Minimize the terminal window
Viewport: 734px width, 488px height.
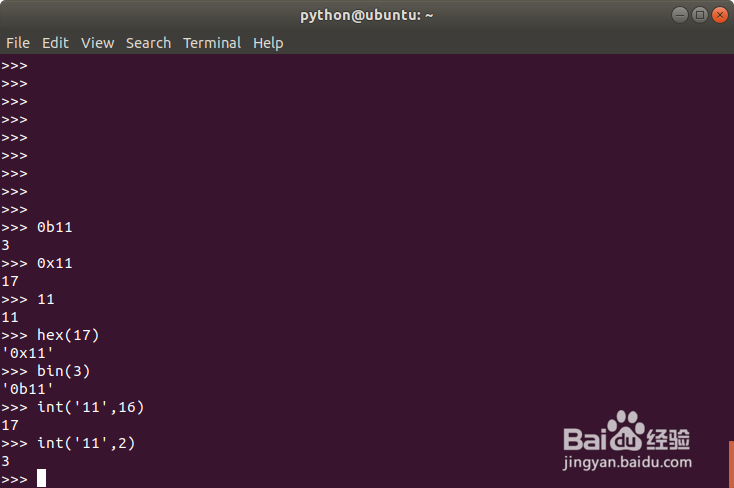tap(680, 14)
